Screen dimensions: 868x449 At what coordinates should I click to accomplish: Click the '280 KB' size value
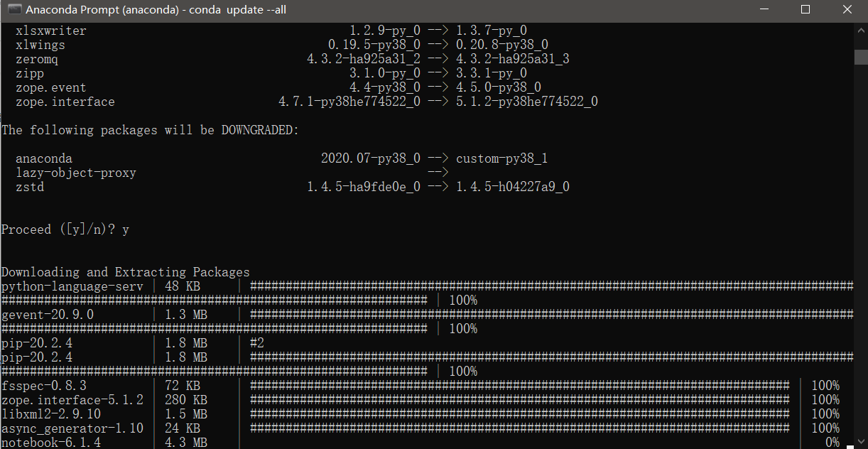[x=186, y=400]
